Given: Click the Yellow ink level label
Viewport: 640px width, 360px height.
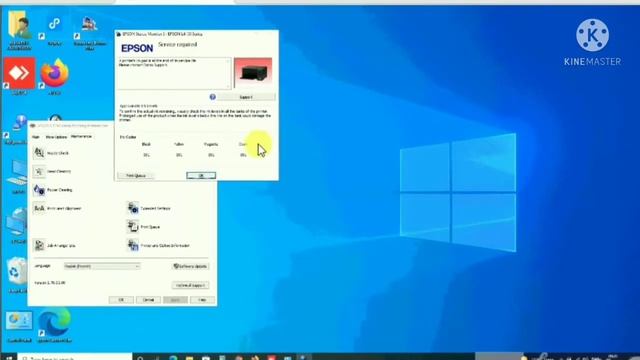Looking at the screenshot, I should click(179, 144).
